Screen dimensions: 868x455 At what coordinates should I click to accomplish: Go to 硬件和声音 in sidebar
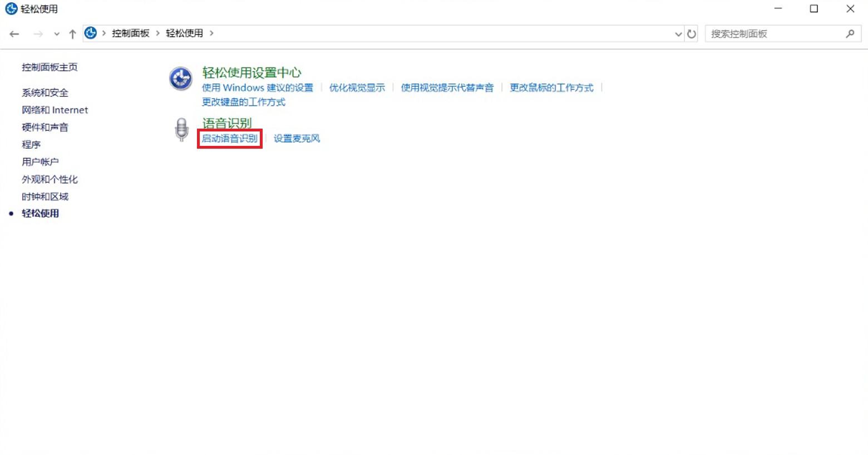click(x=45, y=127)
